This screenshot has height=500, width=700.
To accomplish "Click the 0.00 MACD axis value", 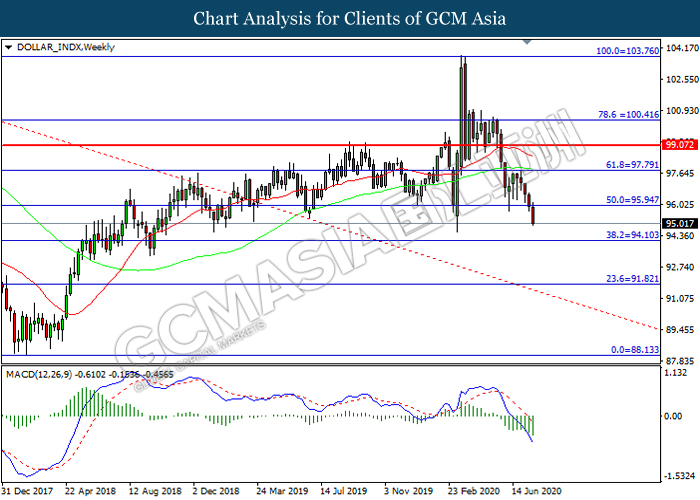I will click(673, 416).
